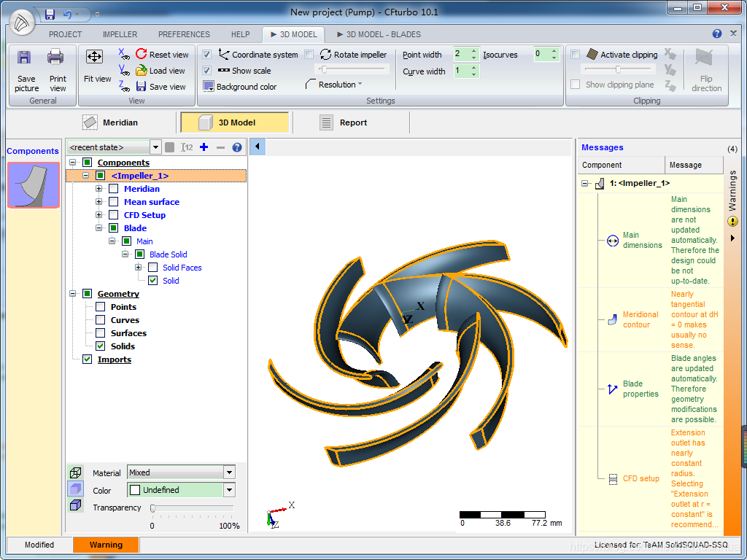
Task: Click the Point width input field
Action: tap(462, 54)
